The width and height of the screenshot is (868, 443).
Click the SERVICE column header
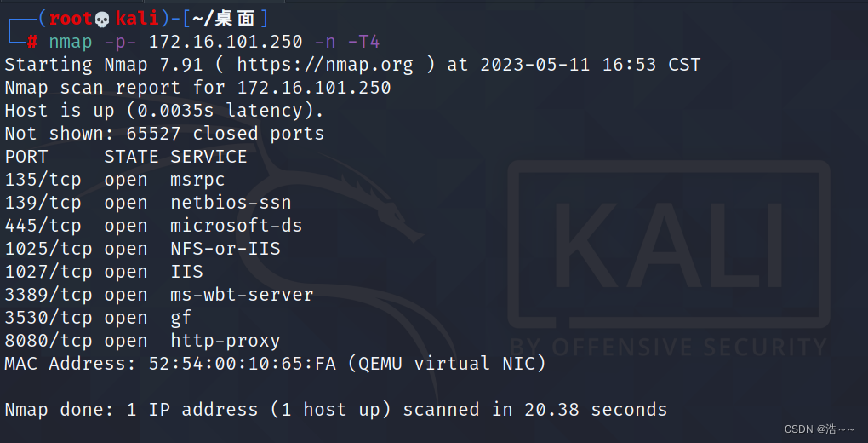(x=208, y=157)
